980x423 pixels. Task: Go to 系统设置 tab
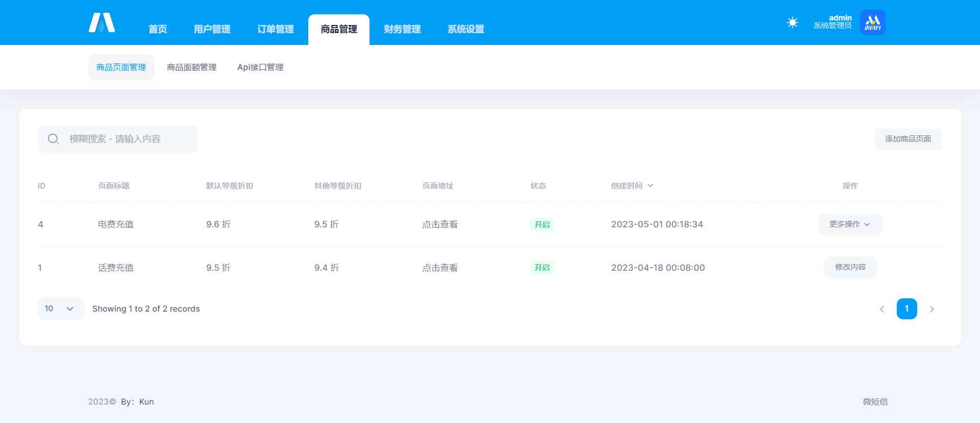coord(465,29)
